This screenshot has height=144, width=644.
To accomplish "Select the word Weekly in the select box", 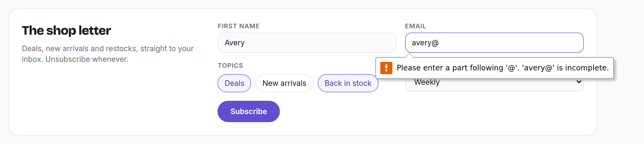I will pyautogui.click(x=427, y=82).
